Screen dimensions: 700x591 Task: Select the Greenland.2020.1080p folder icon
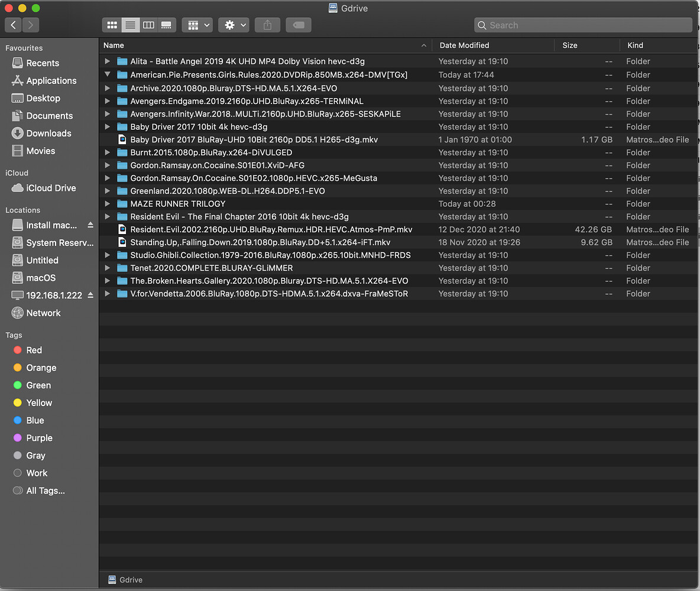tap(122, 191)
